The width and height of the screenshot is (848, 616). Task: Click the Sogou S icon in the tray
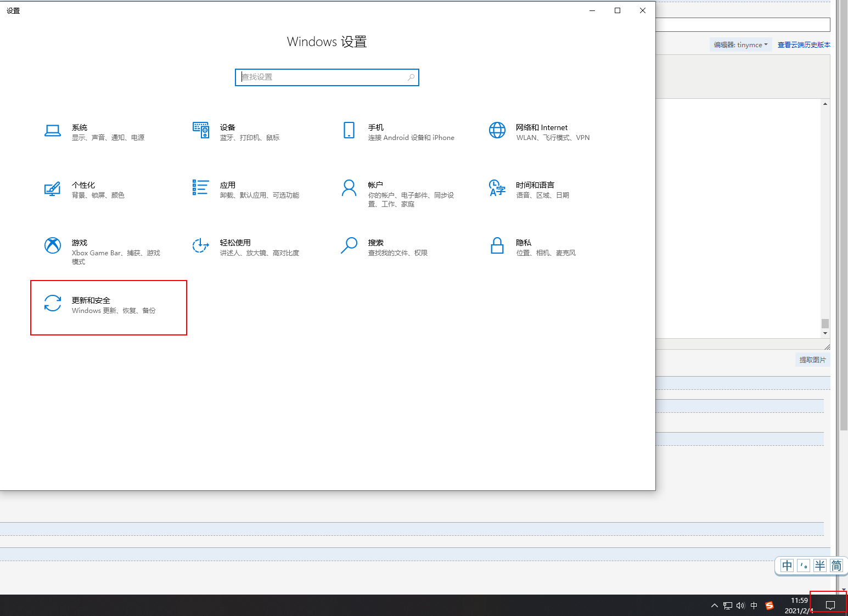point(770,606)
